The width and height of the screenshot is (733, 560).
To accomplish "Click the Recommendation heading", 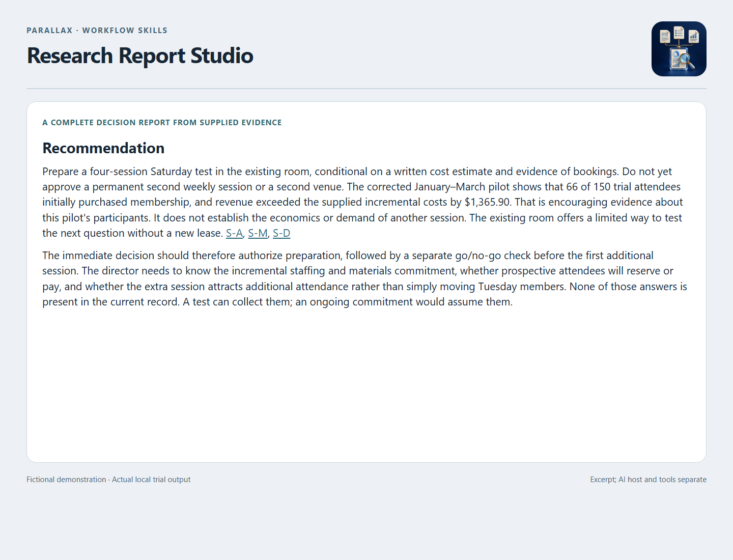I will (103, 148).
